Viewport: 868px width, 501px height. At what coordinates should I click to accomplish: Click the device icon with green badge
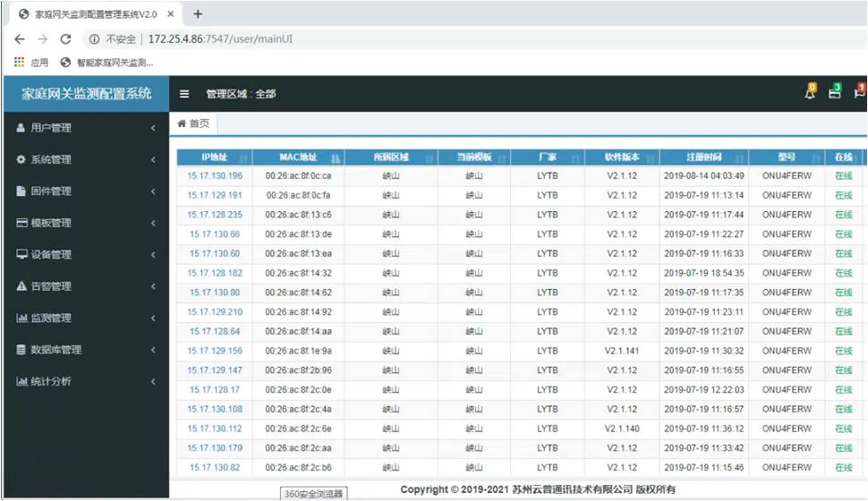[x=835, y=92]
